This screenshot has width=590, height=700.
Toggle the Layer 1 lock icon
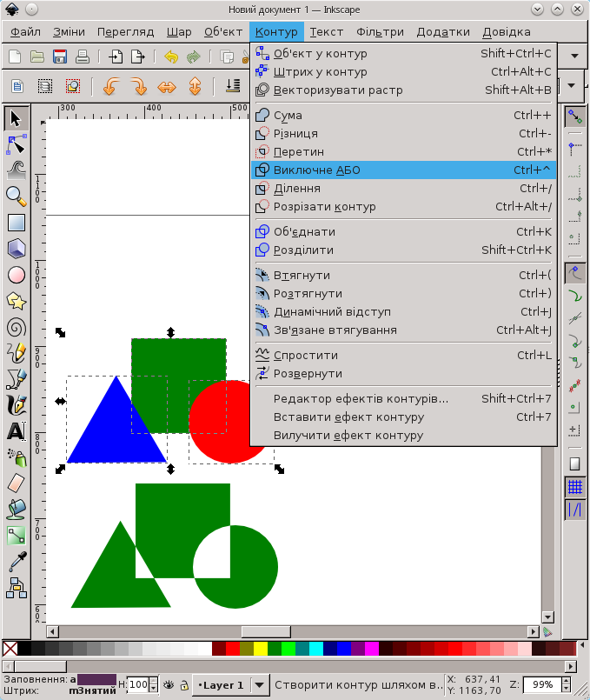(184, 684)
